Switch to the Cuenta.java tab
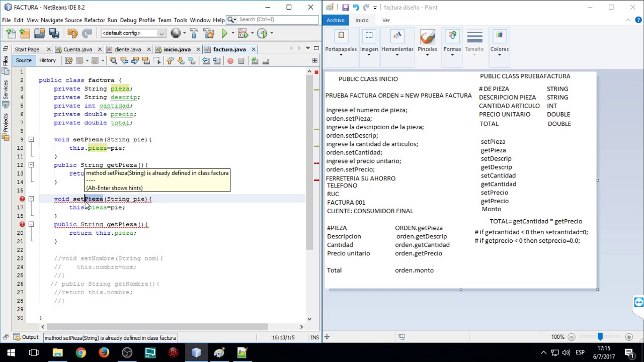644x362 pixels. [x=77, y=49]
